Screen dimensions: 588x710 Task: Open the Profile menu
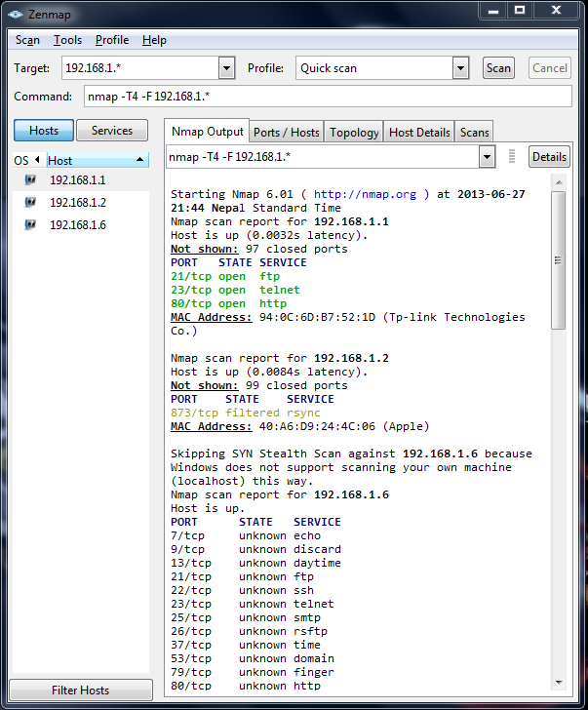point(112,40)
